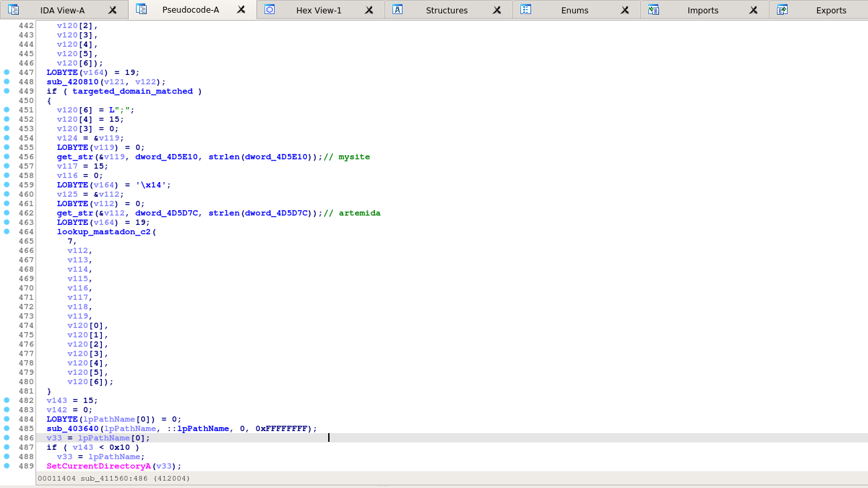Toggle breakpoint dot on line 464
This screenshot has width=868, height=488.
click(x=7, y=232)
